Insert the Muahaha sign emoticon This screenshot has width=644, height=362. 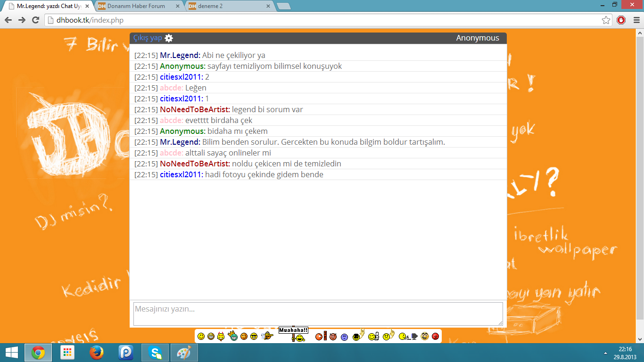point(293,334)
